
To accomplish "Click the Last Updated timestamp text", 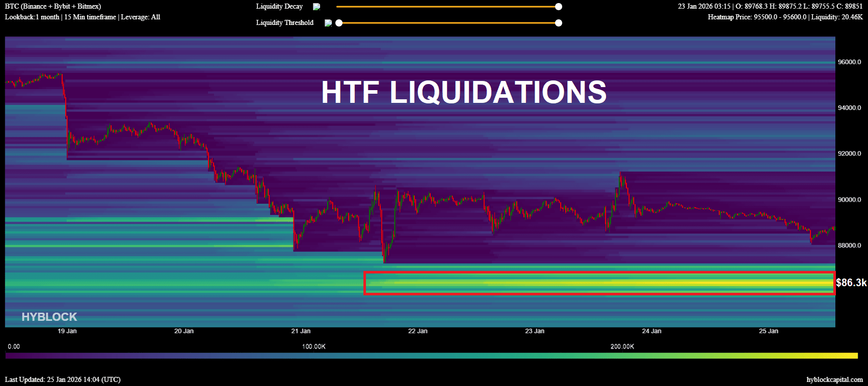I will [x=63, y=379].
